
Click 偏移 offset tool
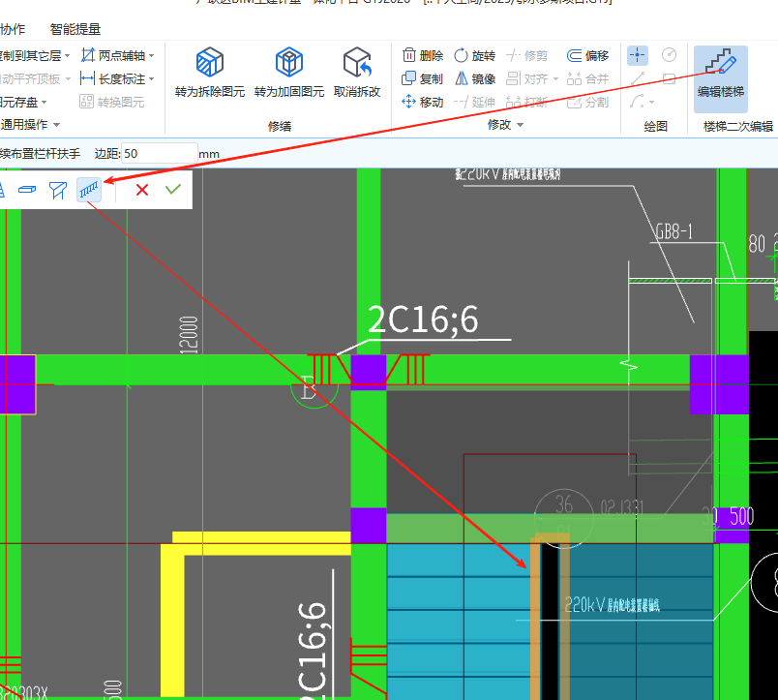pos(588,55)
